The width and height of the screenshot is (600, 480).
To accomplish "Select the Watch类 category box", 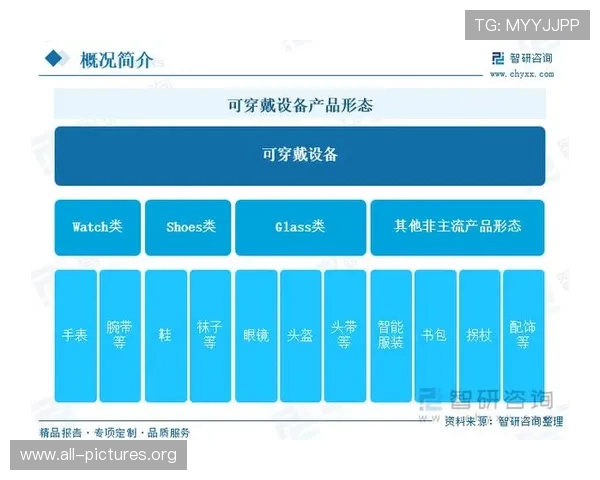I will click(98, 227).
